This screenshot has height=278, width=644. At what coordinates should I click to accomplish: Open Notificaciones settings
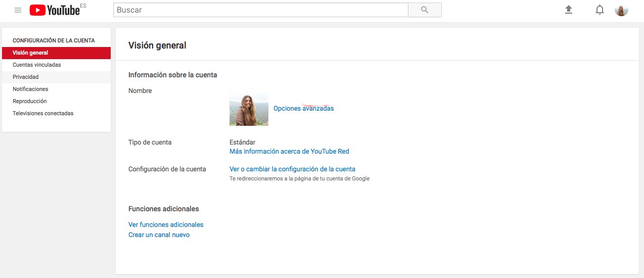pyautogui.click(x=56, y=89)
